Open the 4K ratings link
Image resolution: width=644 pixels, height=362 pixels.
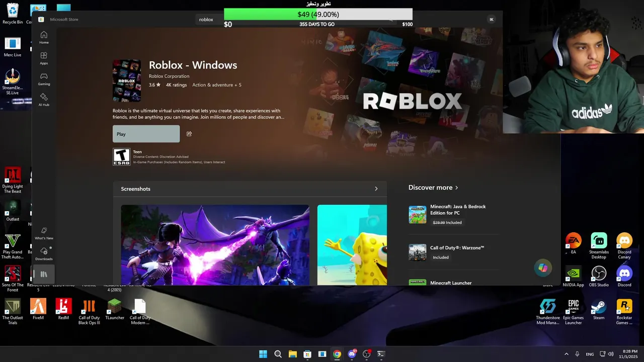[176, 85]
